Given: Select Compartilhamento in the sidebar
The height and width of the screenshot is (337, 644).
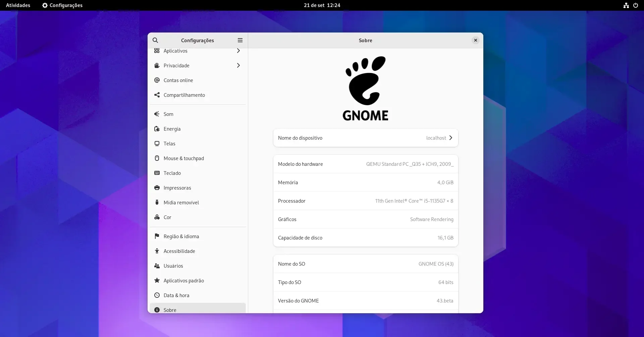Looking at the screenshot, I should pos(198,95).
